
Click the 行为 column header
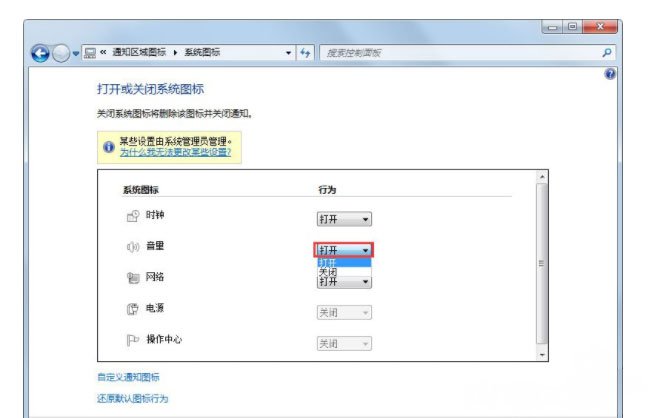[327, 190]
